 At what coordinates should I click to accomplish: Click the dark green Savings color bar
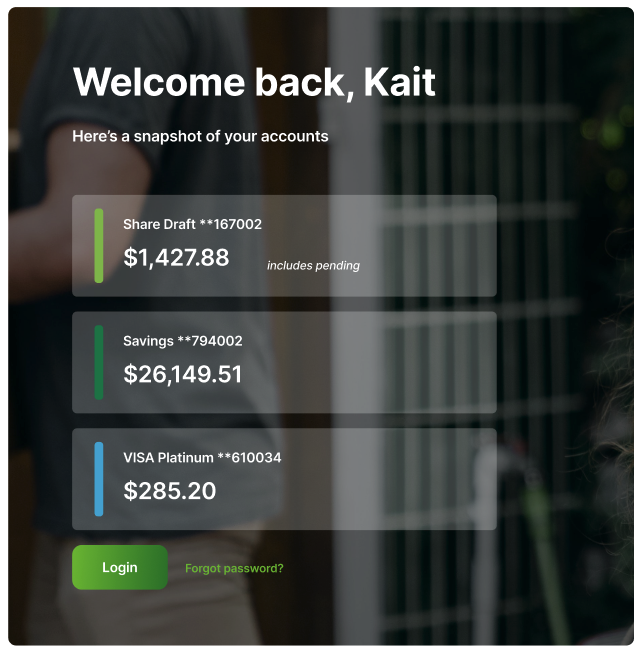tap(99, 362)
